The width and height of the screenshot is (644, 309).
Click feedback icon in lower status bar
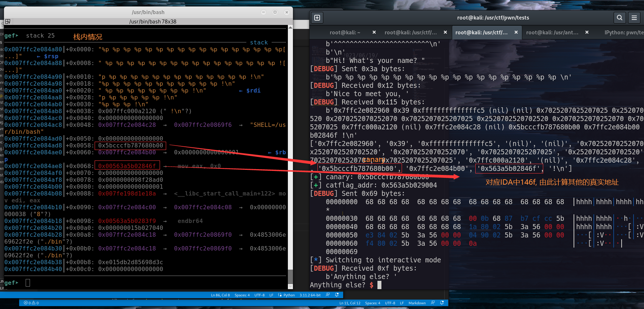[x=433, y=303]
